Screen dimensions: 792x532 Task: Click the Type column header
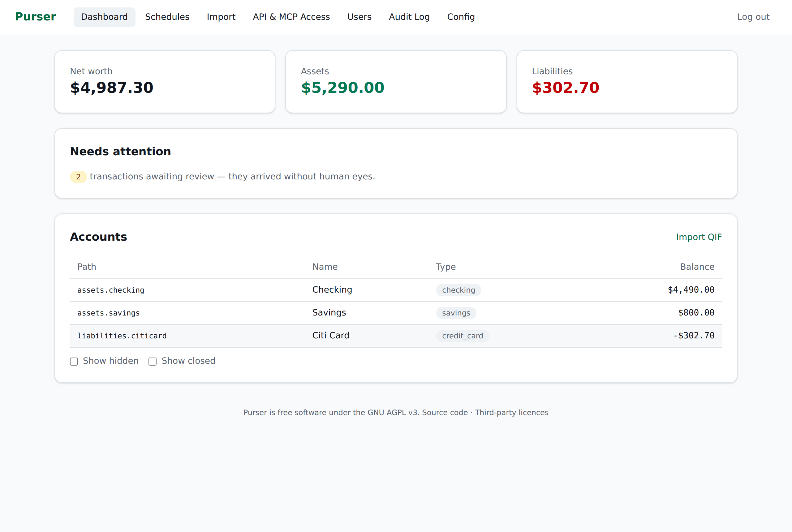[x=445, y=267]
